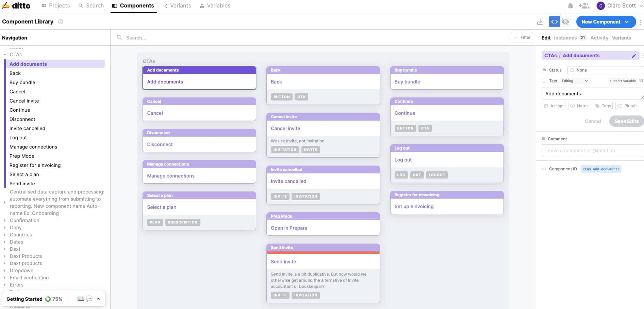Click the Filter button
Image resolution: width=644 pixels, height=309 pixels.
pos(522,37)
